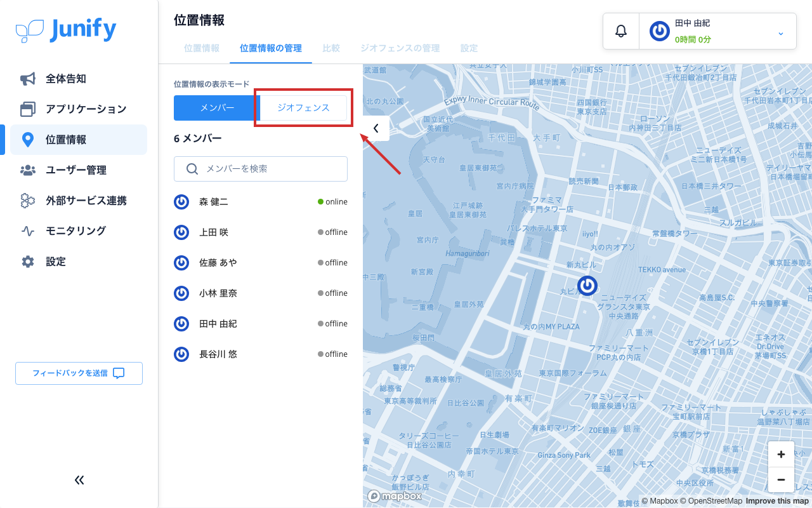Click the avatar icon next to 長谷川 悠
The width and height of the screenshot is (812, 508).
[181, 354]
